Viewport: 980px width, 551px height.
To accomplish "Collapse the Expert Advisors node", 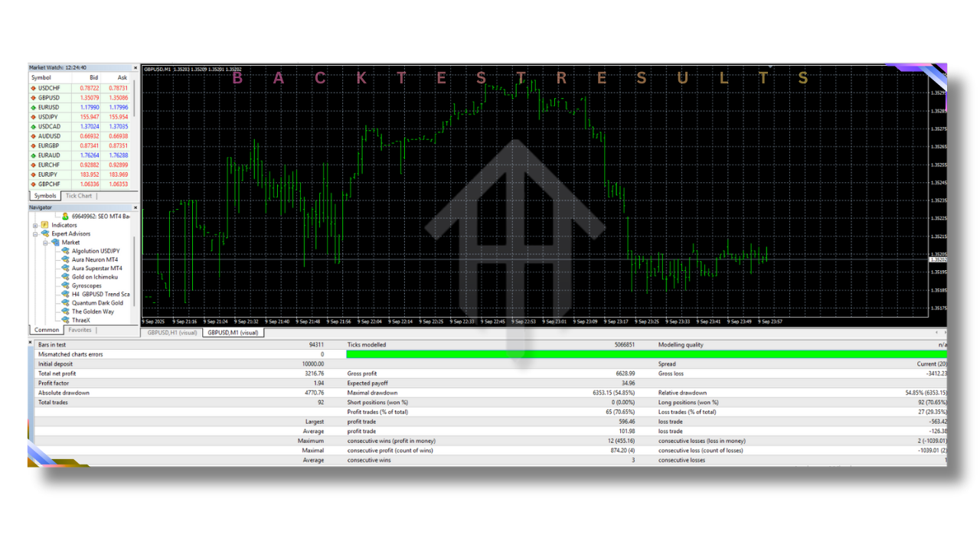I will pos(34,232).
